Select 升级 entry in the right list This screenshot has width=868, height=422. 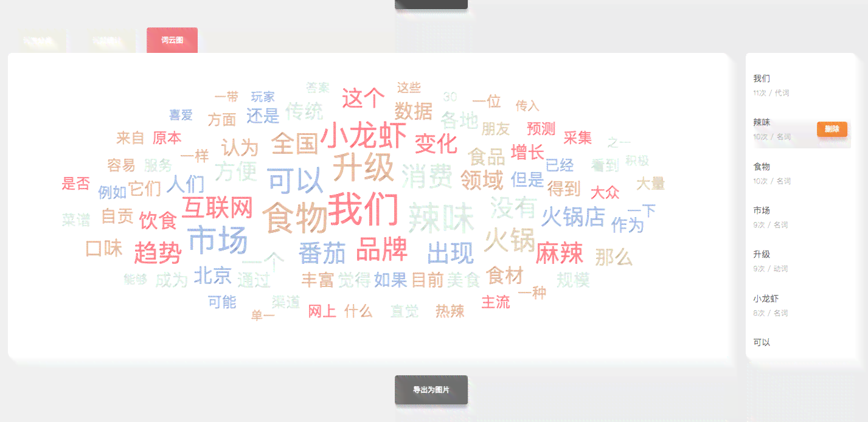(762, 254)
